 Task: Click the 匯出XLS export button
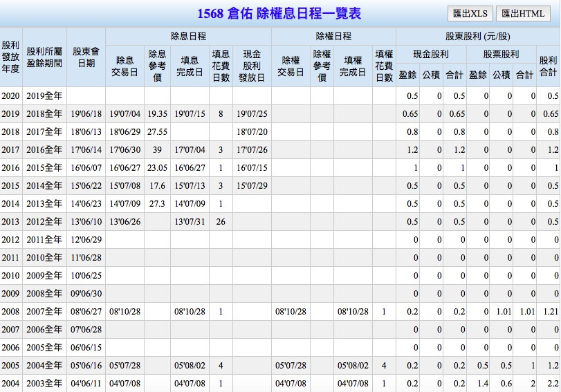tap(470, 14)
